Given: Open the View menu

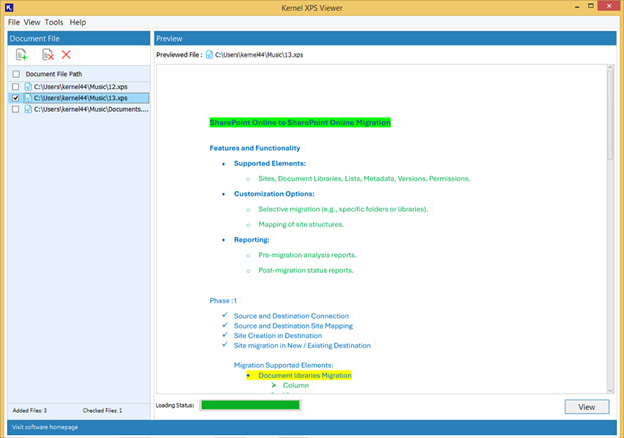Looking at the screenshot, I should point(32,22).
